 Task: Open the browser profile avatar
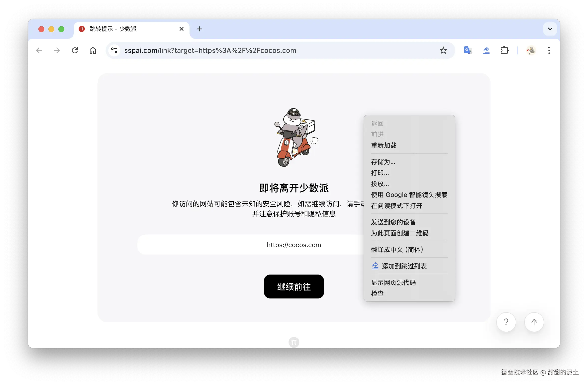pyautogui.click(x=531, y=50)
